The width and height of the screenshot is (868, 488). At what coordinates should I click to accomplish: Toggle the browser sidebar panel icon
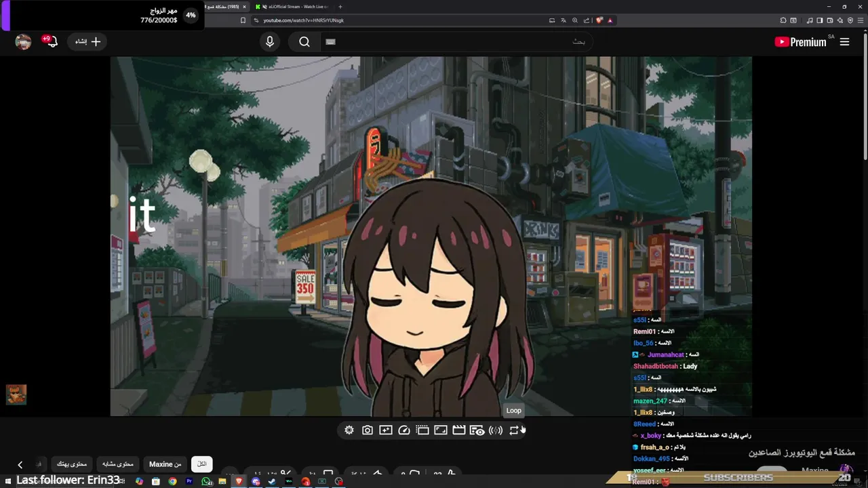[x=820, y=20]
